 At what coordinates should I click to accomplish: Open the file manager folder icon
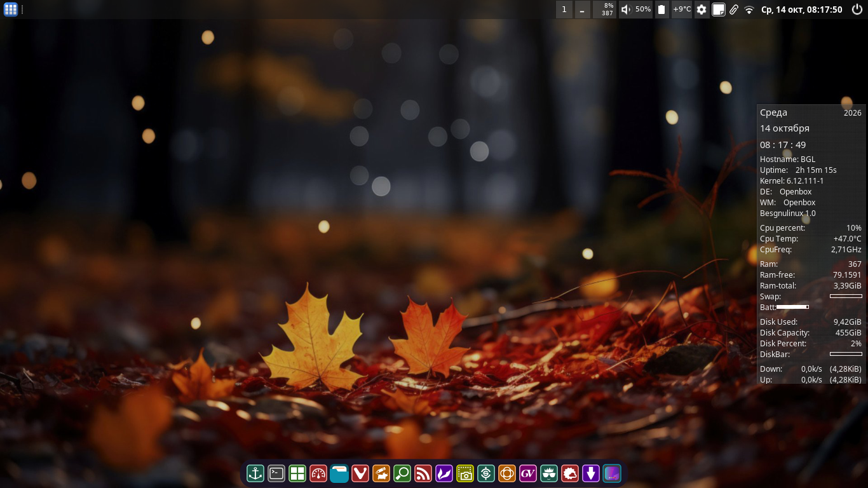(x=339, y=473)
